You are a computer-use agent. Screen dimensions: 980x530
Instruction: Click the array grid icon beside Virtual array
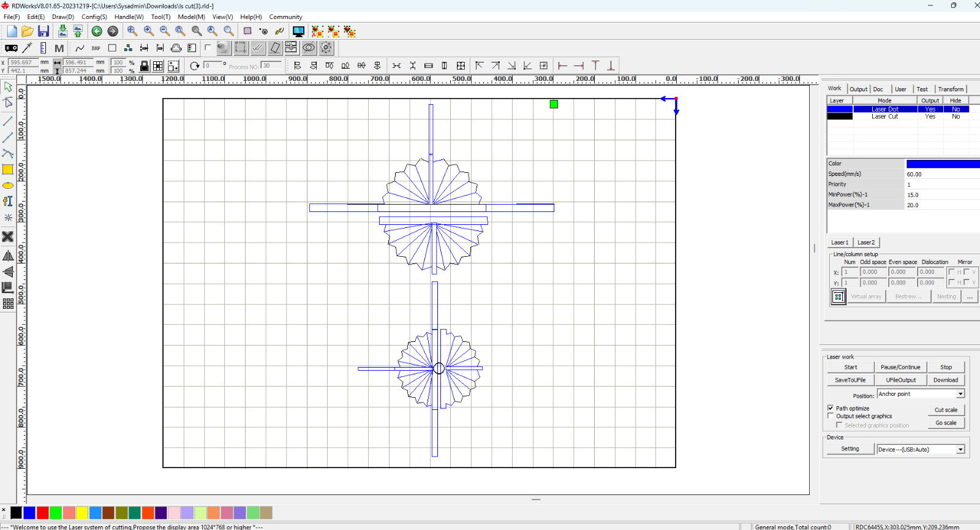pos(839,297)
